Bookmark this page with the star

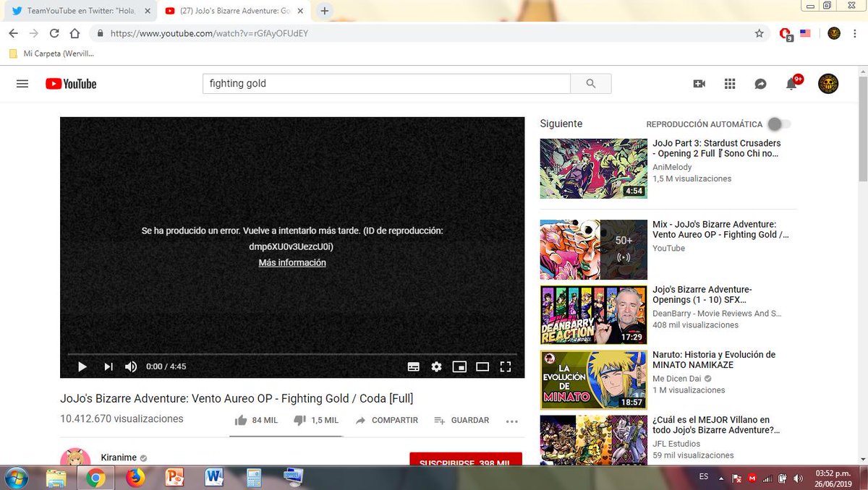[759, 33]
